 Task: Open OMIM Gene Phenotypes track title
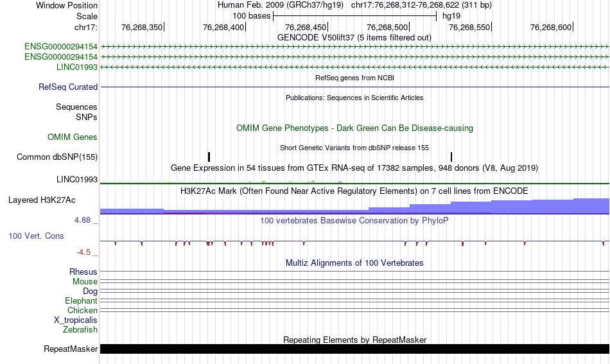coord(354,128)
